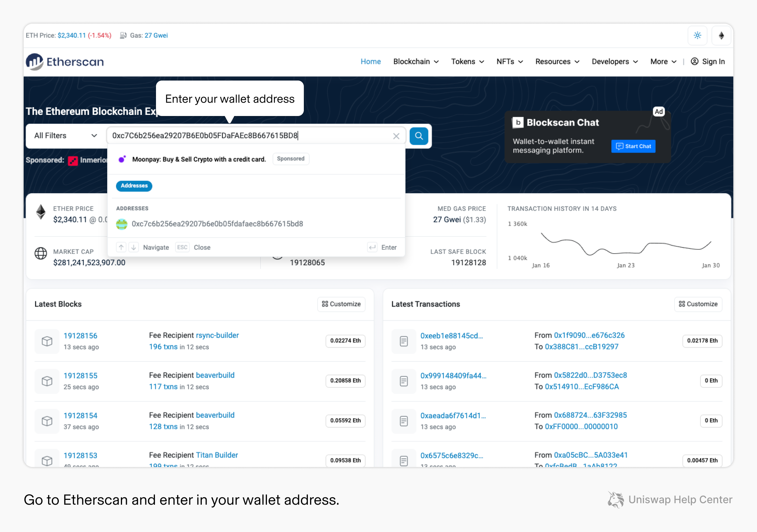Viewport: 757px width, 532px height.
Task: Click block cube icon for 19128156
Action: 47,341
